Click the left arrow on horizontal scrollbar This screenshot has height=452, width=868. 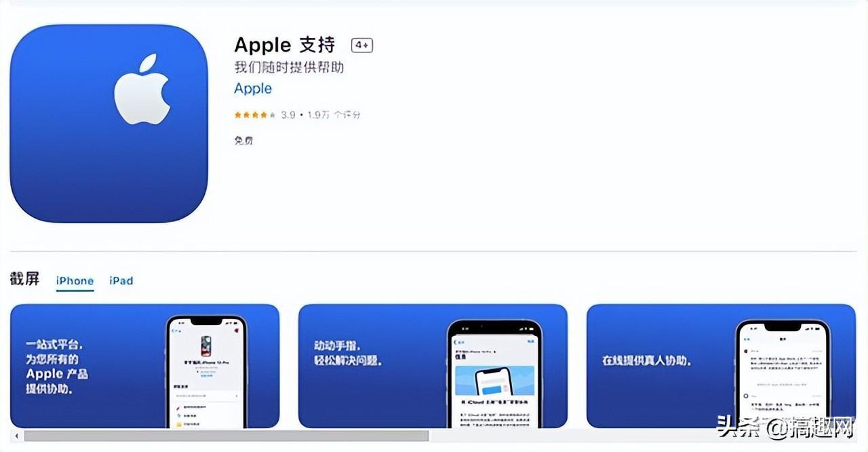coord(16,435)
